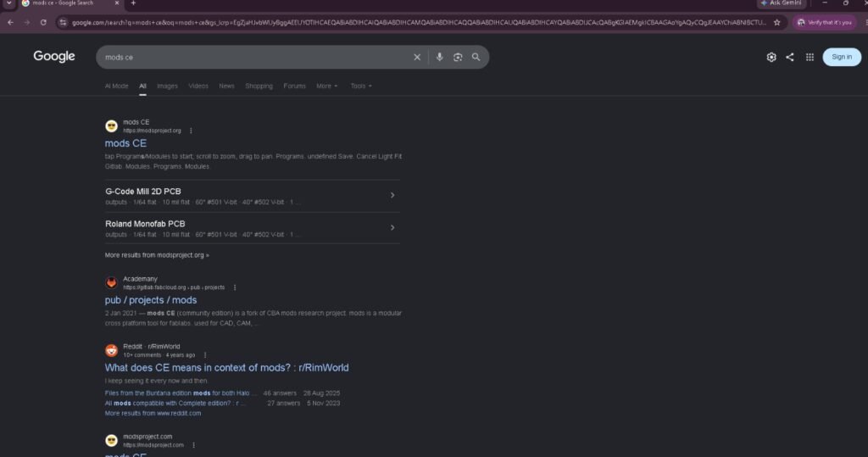This screenshot has width=868, height=457.
Task: Click gitlab.fabcloud.org breadcrumb URL text
Action: [174, 287]
